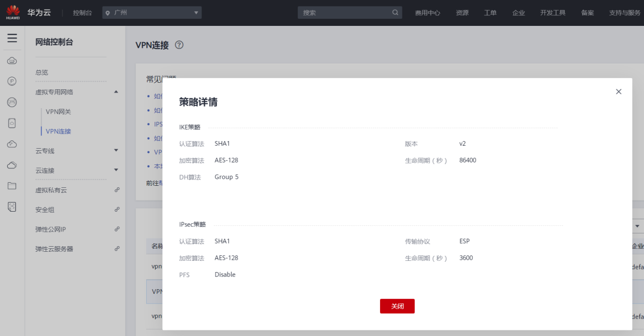Open 支持与服务 in the top navigation
The image size is (644, 336).
624,13
